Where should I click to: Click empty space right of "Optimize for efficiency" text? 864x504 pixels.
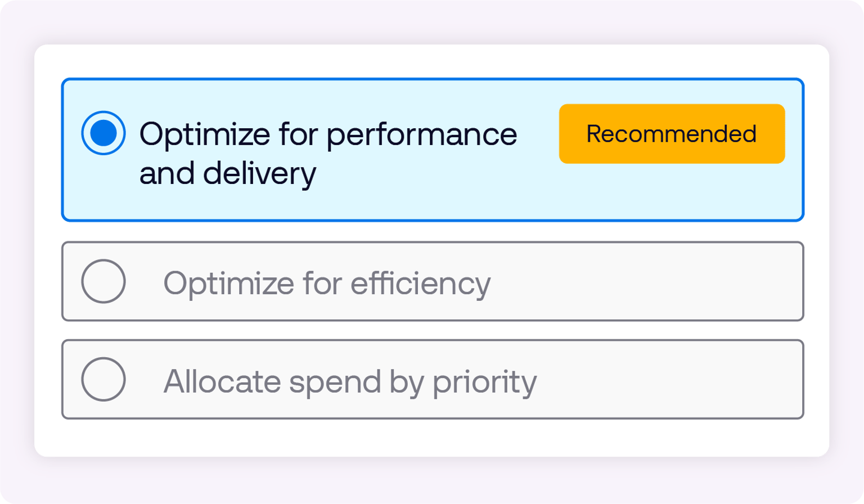click(647, 282)
